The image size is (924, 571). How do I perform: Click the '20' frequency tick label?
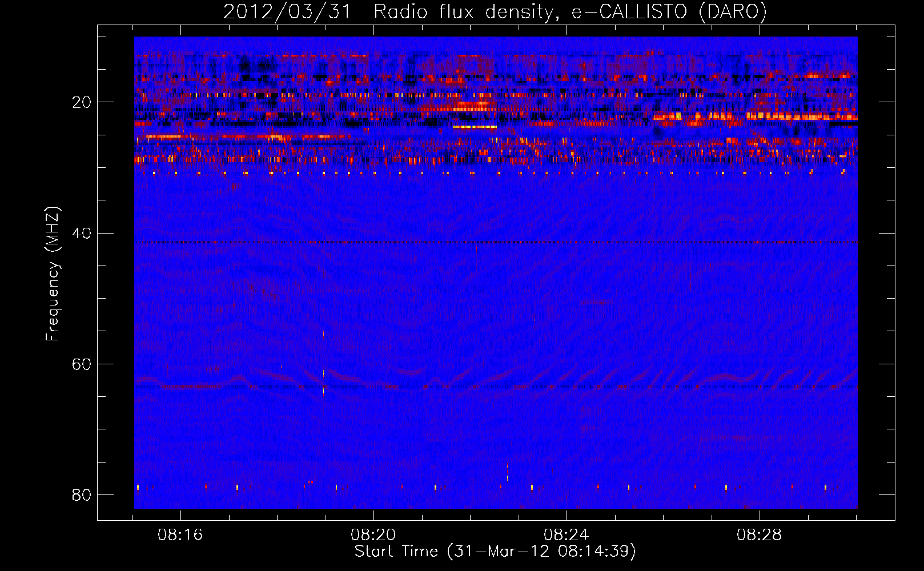point(82,102)
